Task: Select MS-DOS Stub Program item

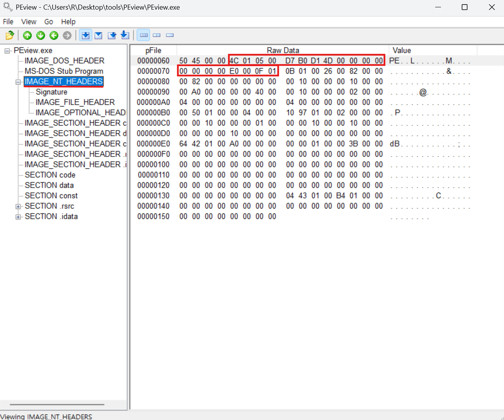Action: coord(64,71)
